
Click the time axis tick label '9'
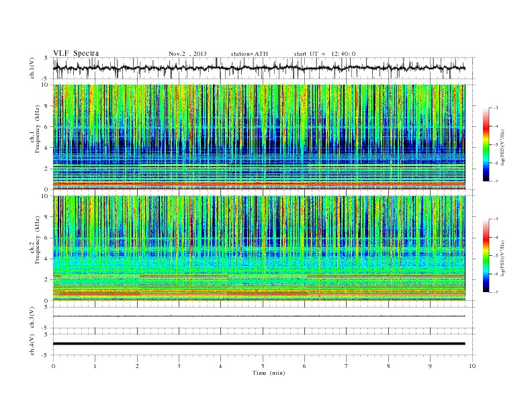(430, 366)
